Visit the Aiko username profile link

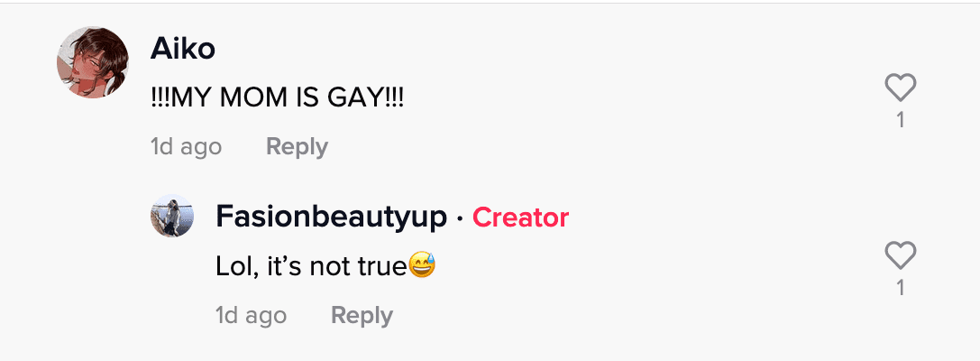183,49
